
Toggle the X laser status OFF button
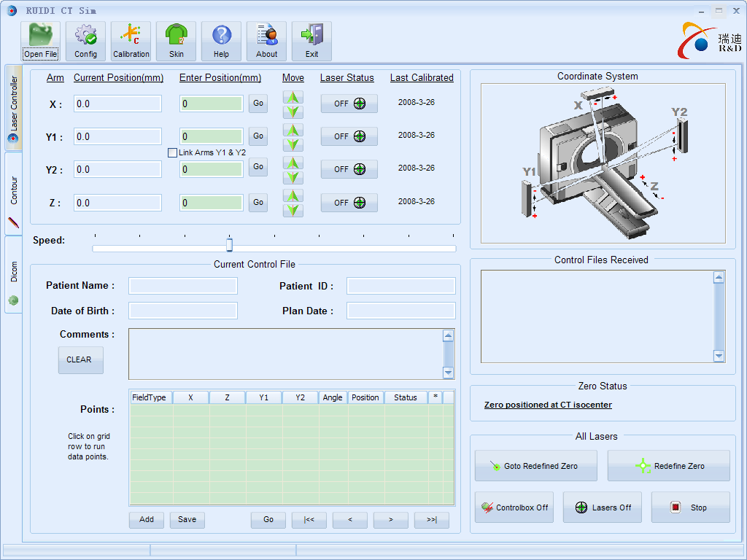pos(349,104)
